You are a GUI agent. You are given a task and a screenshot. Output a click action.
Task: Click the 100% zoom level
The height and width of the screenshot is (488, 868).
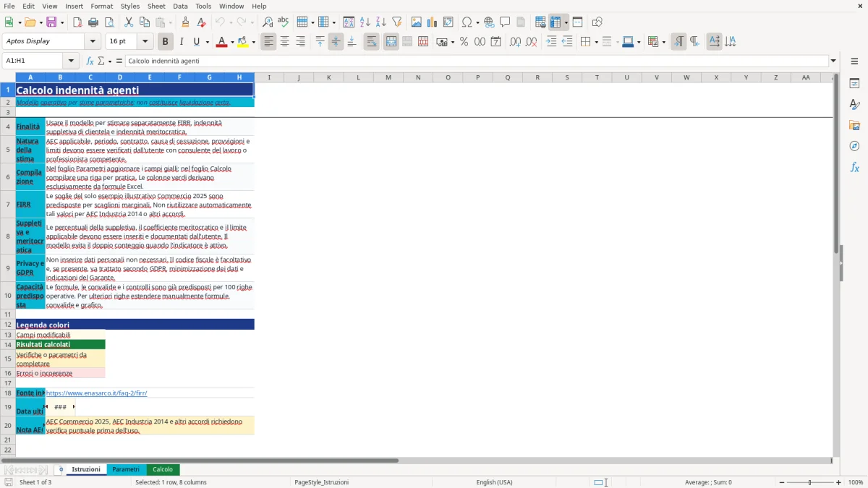click(x=856, y=482)
